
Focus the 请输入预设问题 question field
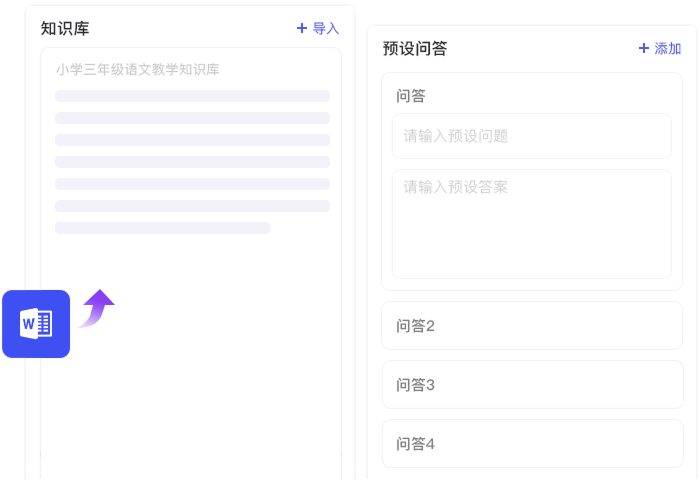click(532, 136)
